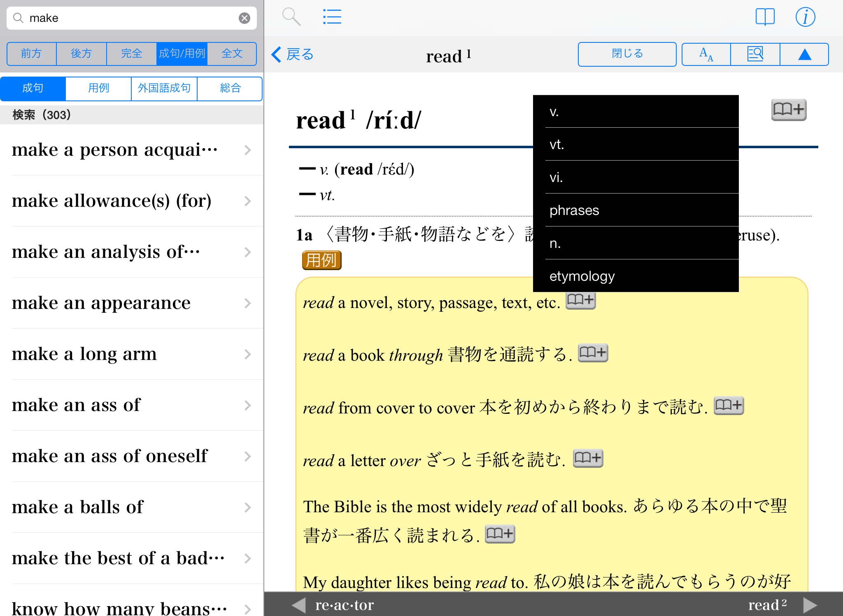Go to next entry read 2 arrow

[x=810, y=605]
